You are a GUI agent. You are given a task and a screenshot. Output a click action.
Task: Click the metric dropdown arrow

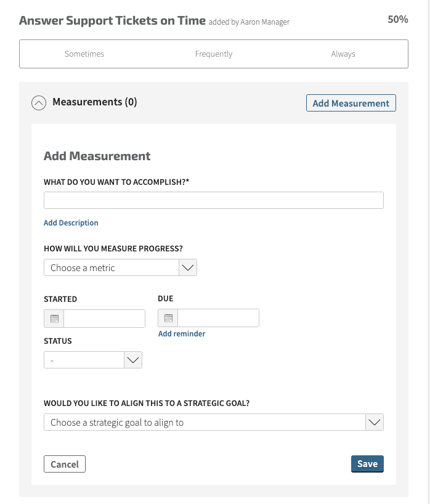(x=188, y=267)
